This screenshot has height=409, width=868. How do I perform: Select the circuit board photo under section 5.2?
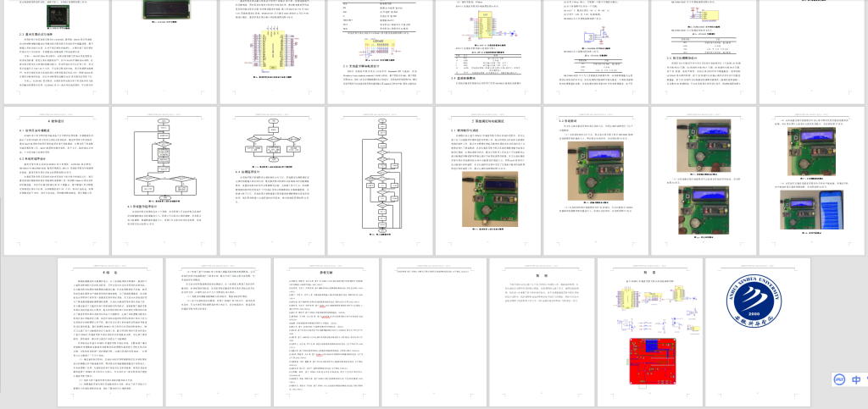[595, 173]
